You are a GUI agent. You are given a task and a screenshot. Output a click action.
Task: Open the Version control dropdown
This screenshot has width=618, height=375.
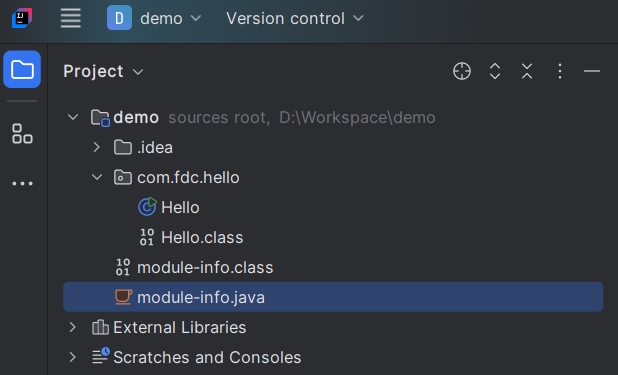(294, 18)
